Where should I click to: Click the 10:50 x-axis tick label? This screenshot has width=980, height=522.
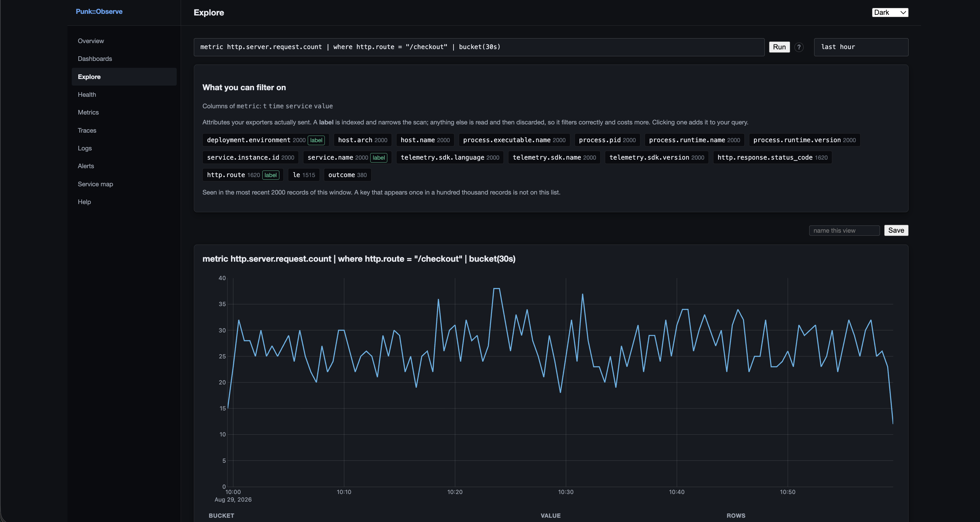point(787,492)
